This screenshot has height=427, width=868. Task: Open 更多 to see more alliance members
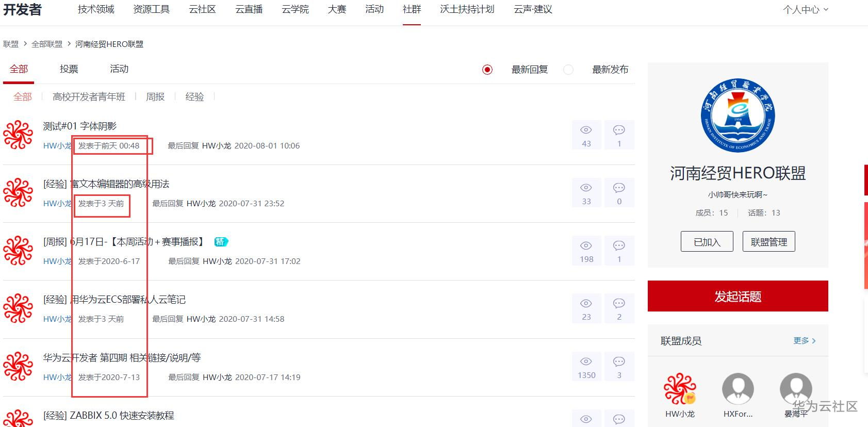pos(805,340)
